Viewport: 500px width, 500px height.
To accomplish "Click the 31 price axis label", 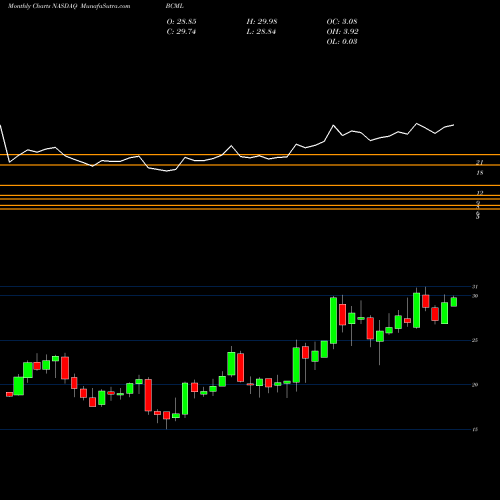I will click(475, 287).
